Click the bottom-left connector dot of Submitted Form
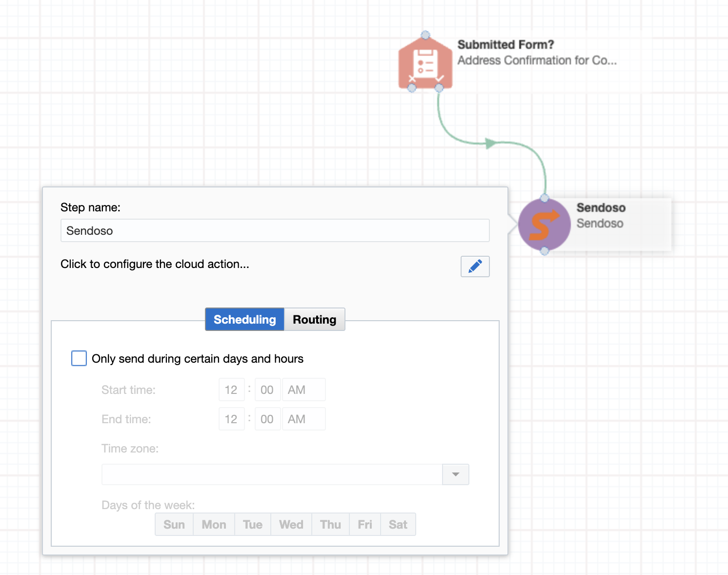Viewport: 728px width, 575px height. [412, 88]
